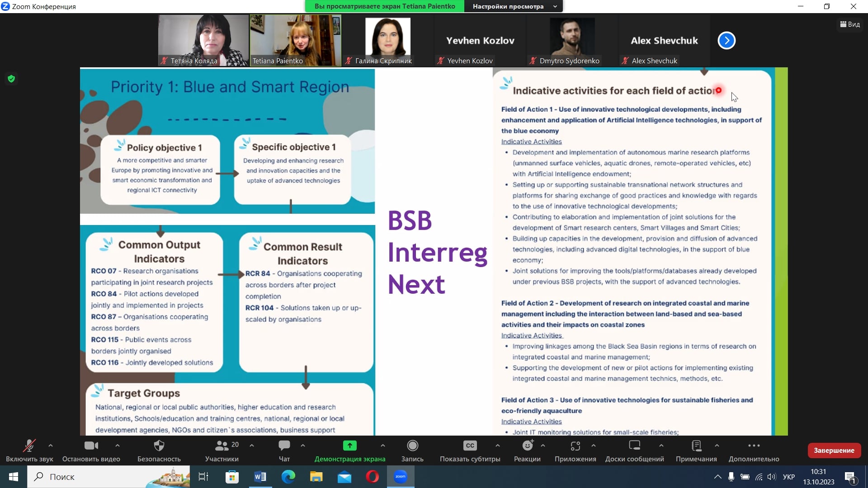
Task: Open clock and date 13.10.2023
Action: (819, 477)
